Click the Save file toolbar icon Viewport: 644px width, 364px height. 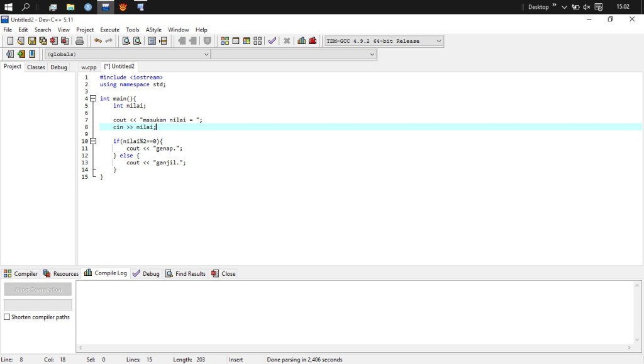32,41
